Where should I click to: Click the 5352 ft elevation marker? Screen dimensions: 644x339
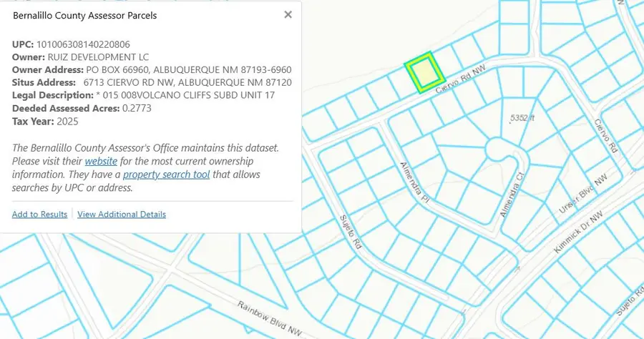pyautogui.click(x=522, y=118)
